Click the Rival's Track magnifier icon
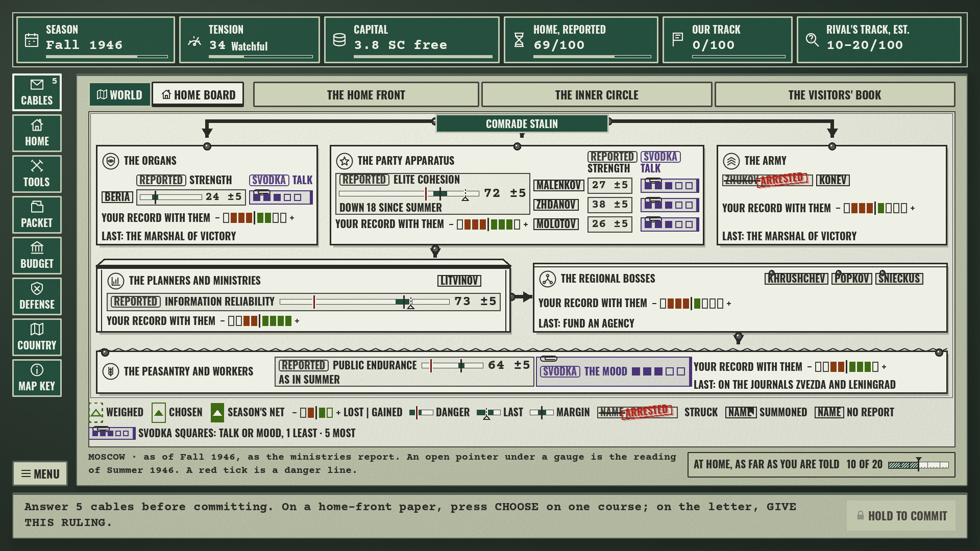 point(812,39)
